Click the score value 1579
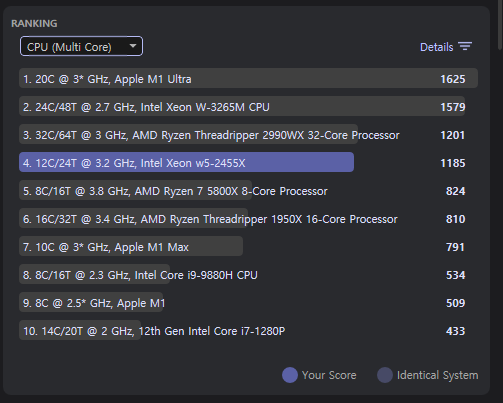This screenshot has height=403, width=503. point(453,107)
